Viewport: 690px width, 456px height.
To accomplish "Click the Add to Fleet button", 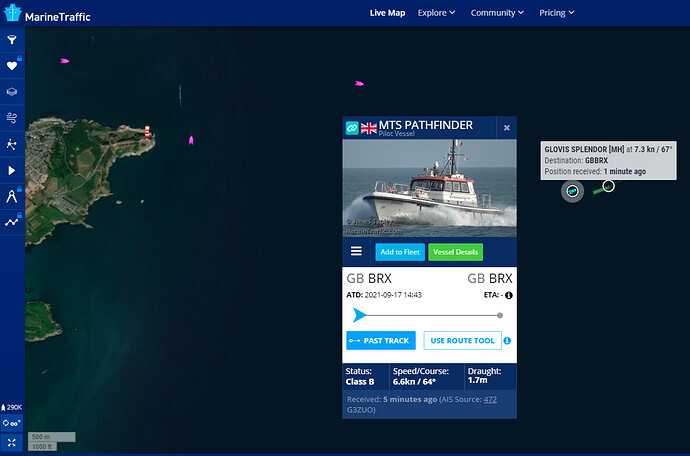I will point(400,252).
